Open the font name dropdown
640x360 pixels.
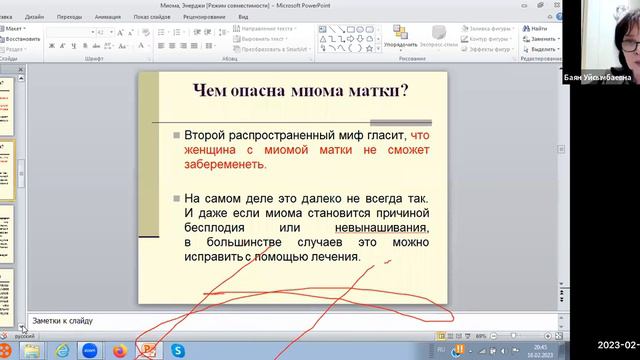[93, 32]
